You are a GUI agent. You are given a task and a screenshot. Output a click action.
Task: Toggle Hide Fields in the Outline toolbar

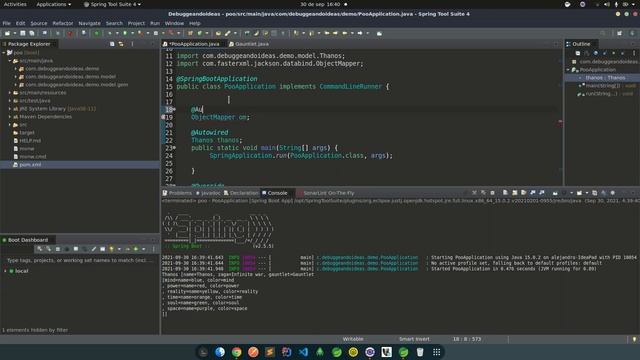[596, 53]
